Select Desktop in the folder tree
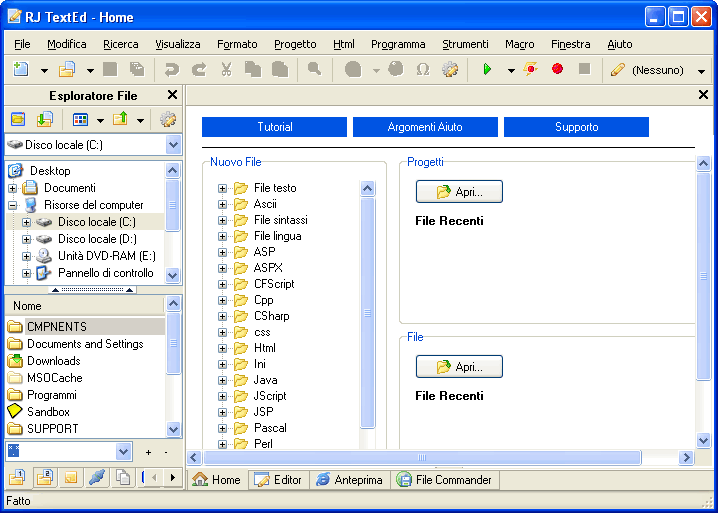 (50, 171)
